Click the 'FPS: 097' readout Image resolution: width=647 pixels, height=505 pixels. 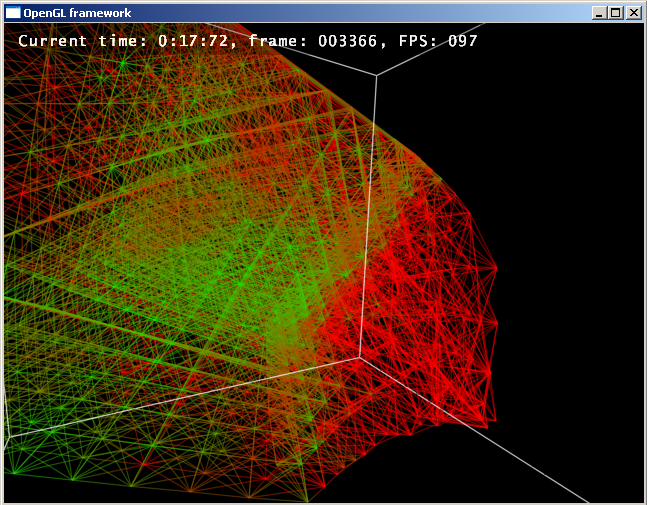coord(438,41)
